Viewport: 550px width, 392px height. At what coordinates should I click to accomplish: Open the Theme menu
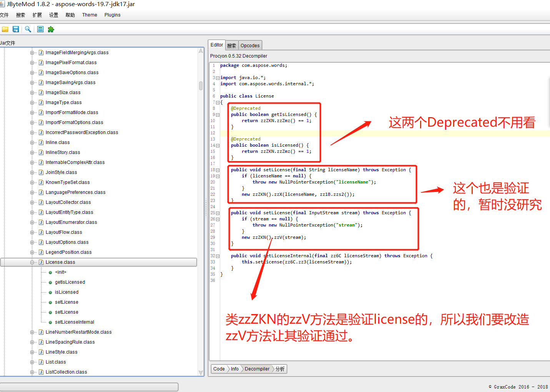(90, 15)
